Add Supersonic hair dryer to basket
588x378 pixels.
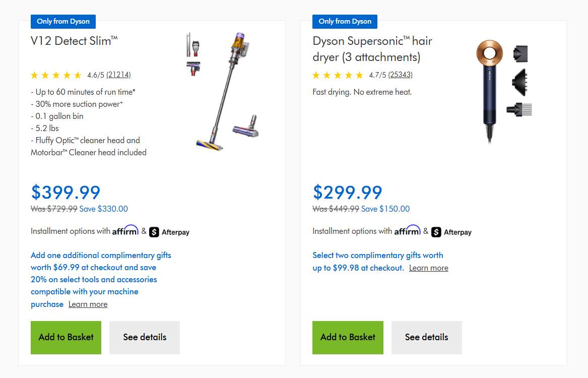pos(348,338)
